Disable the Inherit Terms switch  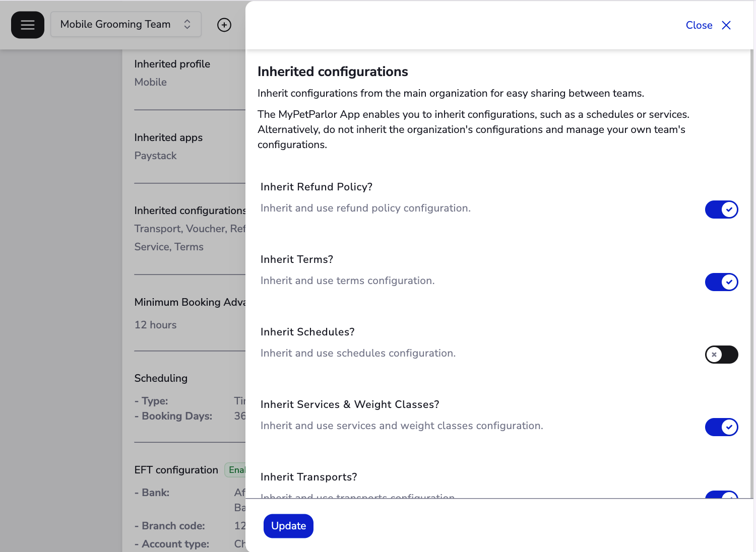(721, 282)
